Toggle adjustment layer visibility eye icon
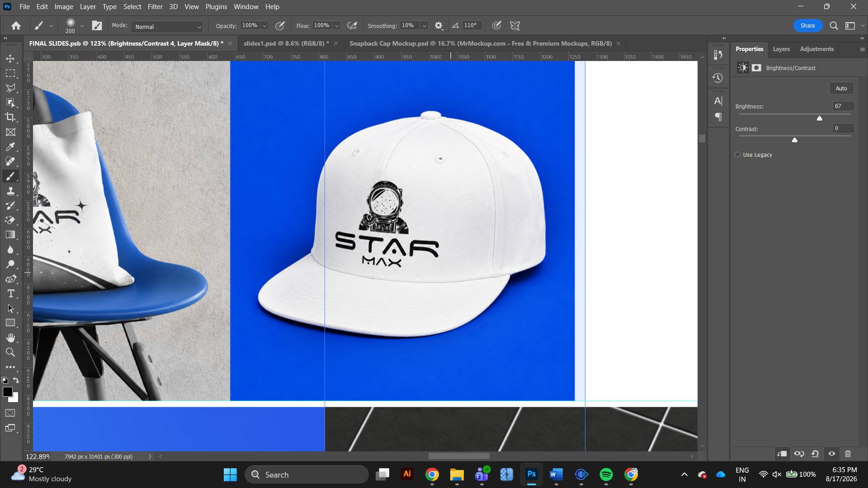The image size is (868, 488). pyautogui.click(x=832, y=454)
